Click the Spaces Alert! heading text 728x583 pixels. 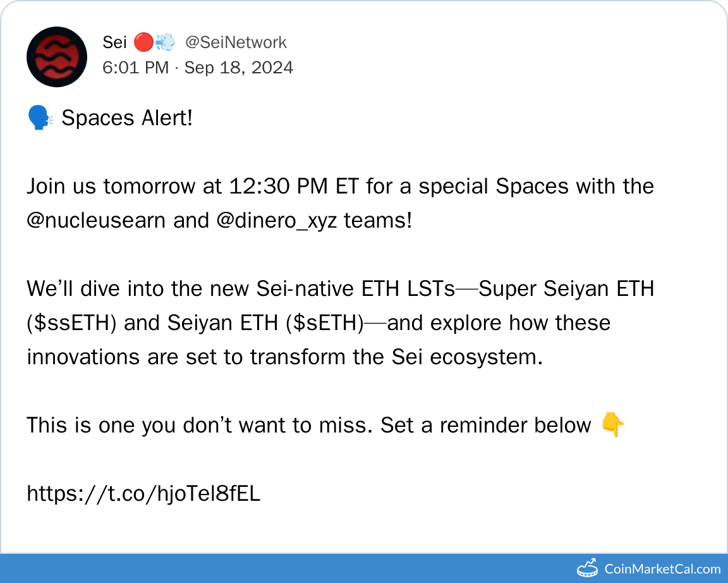tap(127, 118)
